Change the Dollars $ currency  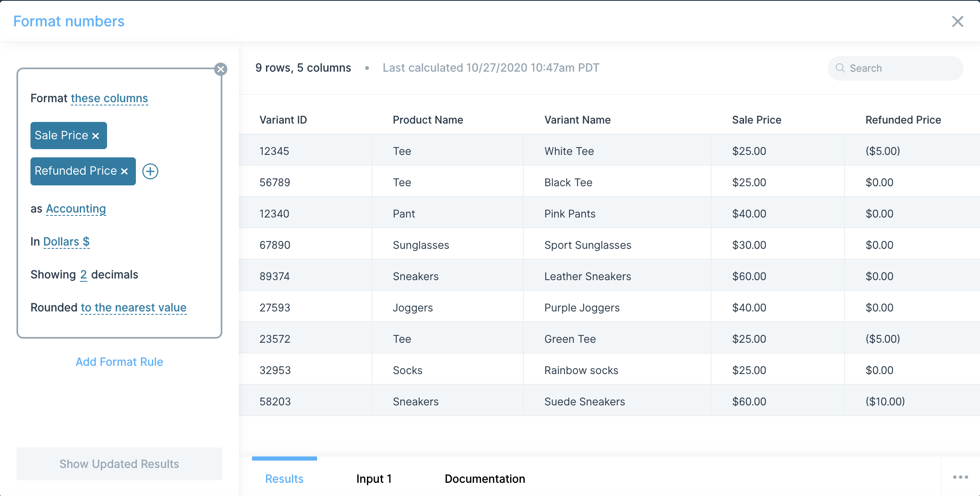[x=66, y=241]
